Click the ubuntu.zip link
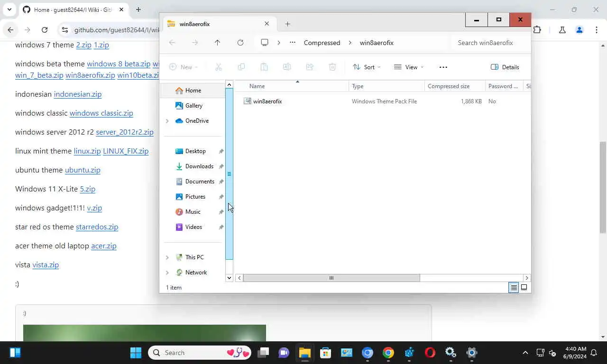Viewport: 607px width, 364px height. [x=83, y=170]
